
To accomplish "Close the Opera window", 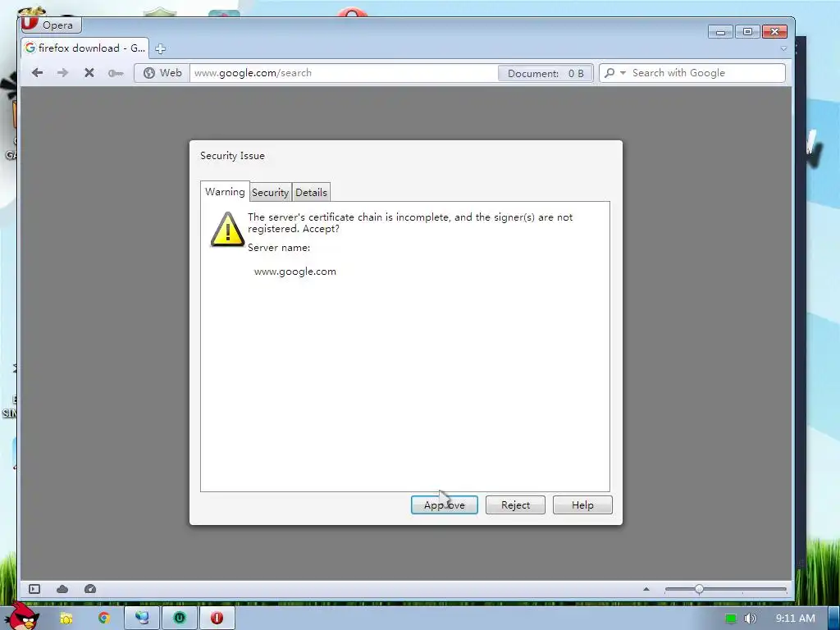I will [x=774, y=32].
